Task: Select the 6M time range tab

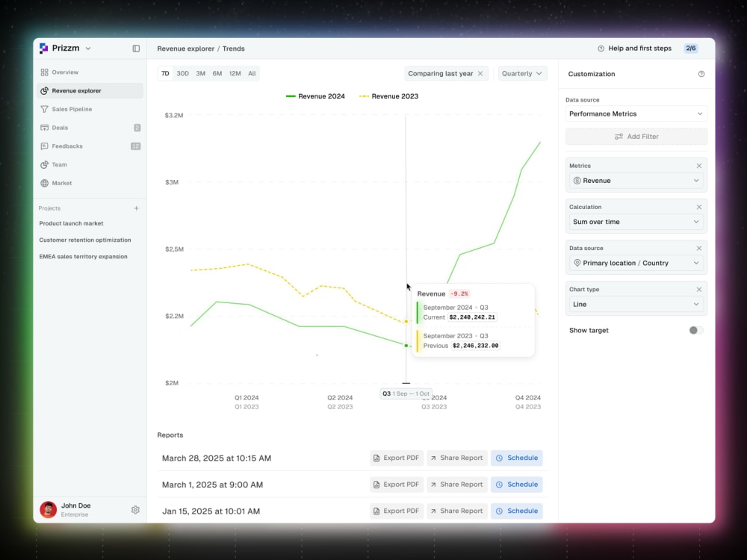Action: coord(217,73)
